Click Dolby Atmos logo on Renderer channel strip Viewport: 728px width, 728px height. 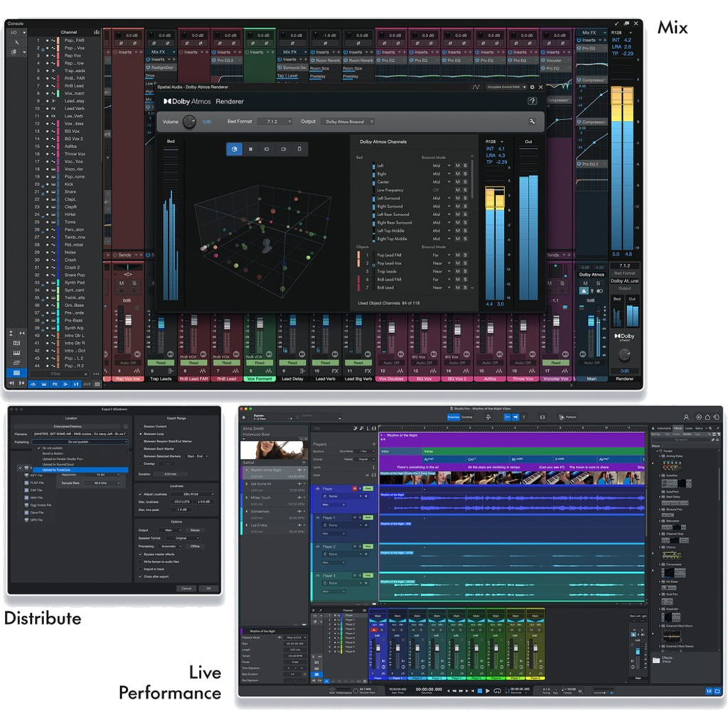(624, 336)
